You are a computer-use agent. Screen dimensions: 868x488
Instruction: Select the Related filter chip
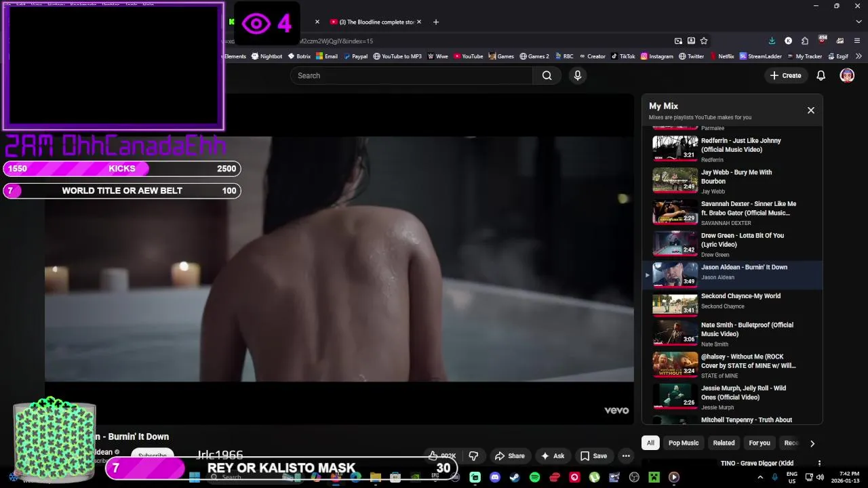click(x=724, y=443)
